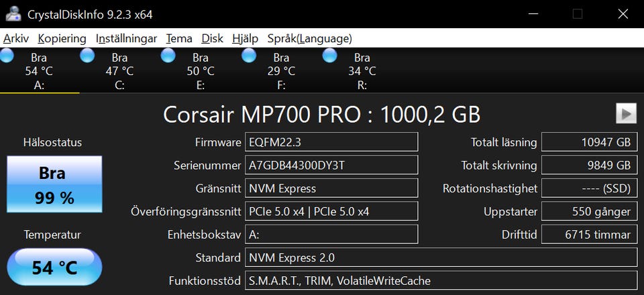Click the Firmware label
The width and height of the screenshot is (644, 295).
(x=218, y=142)
